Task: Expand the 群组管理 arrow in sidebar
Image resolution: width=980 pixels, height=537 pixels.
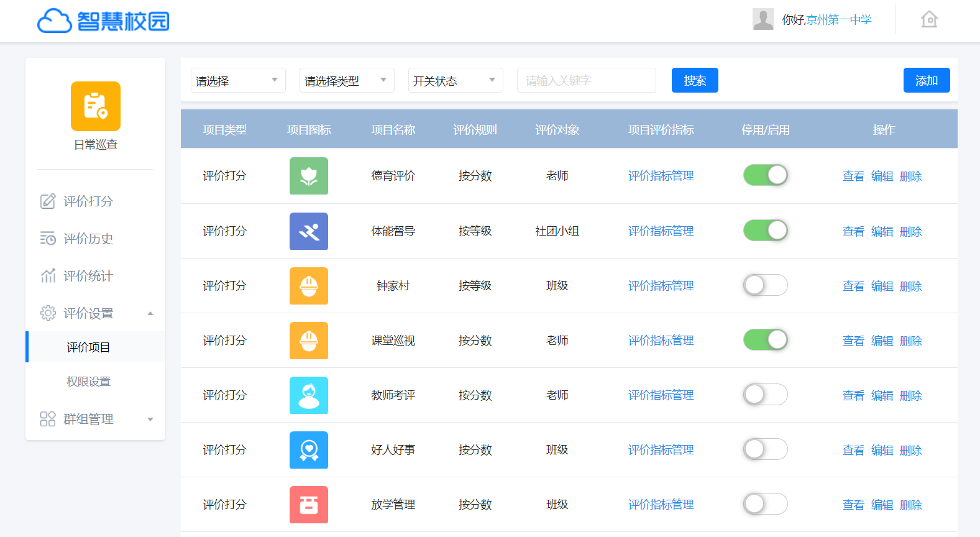Action: (150, 420)
